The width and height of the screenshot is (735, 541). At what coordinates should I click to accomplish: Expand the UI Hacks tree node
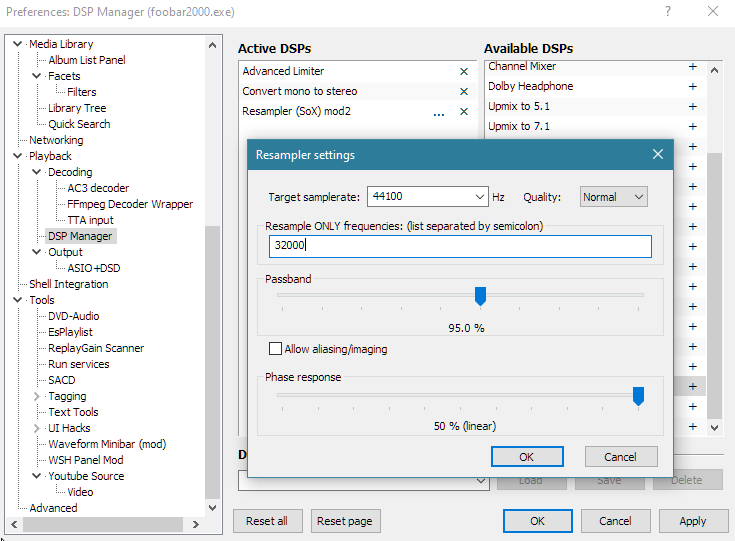click(x=37, y=428)
